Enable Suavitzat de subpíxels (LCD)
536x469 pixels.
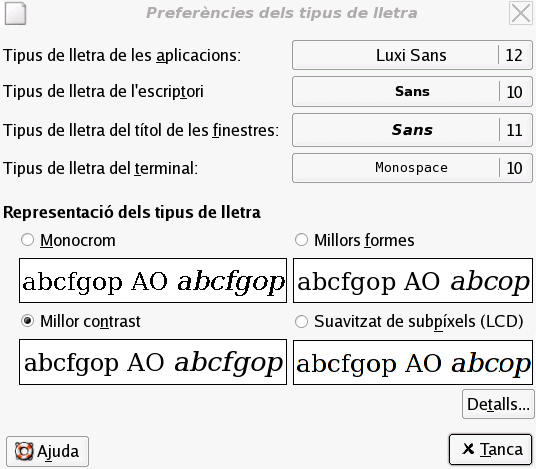coord(301,321)
